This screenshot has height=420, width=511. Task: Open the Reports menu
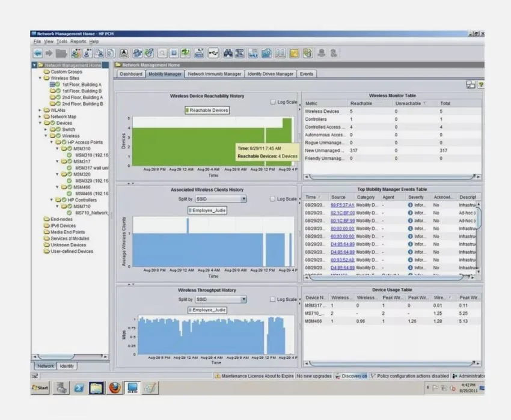point(76,42)
